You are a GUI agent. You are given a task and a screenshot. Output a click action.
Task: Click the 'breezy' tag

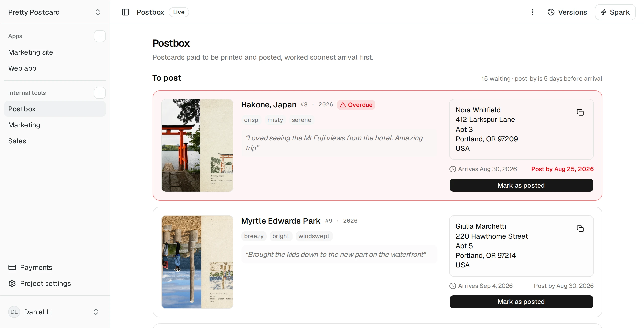tap(254, 236)
